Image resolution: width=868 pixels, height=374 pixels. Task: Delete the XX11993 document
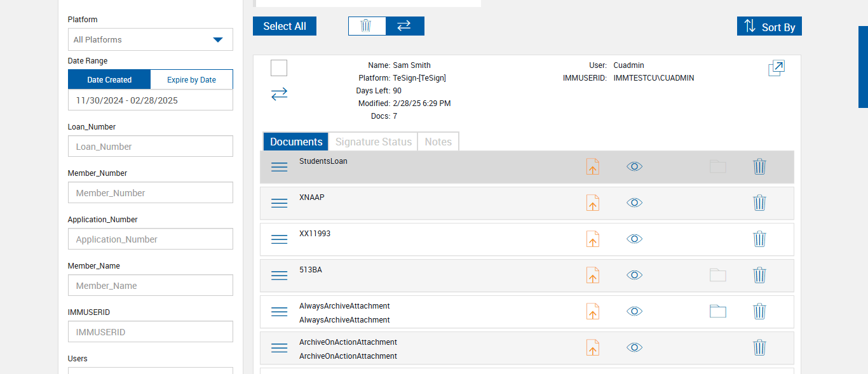coord(759,239)
